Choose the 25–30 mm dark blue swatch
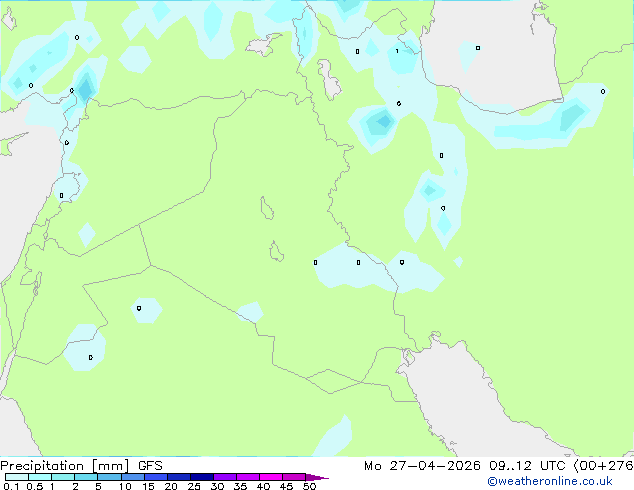Viewport: 634px width, 490px height. (202, 477)
